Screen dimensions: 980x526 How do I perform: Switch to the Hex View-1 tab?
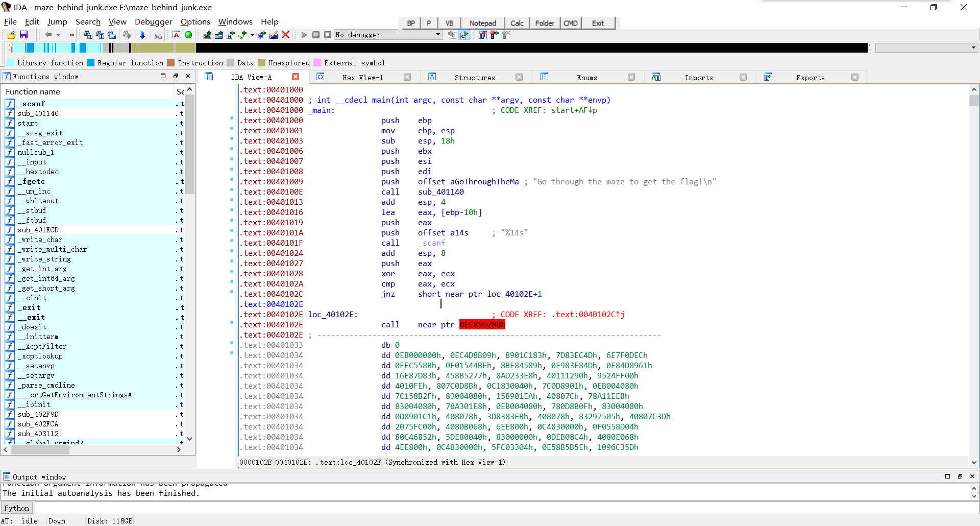[x=362, y=78]
